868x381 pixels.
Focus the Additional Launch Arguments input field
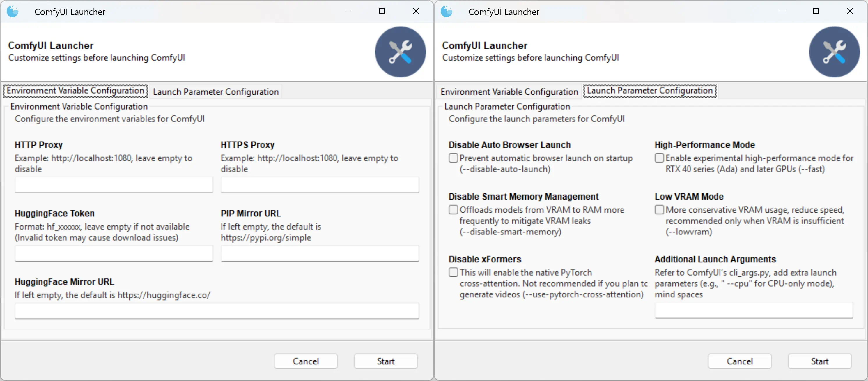point(754,310)
